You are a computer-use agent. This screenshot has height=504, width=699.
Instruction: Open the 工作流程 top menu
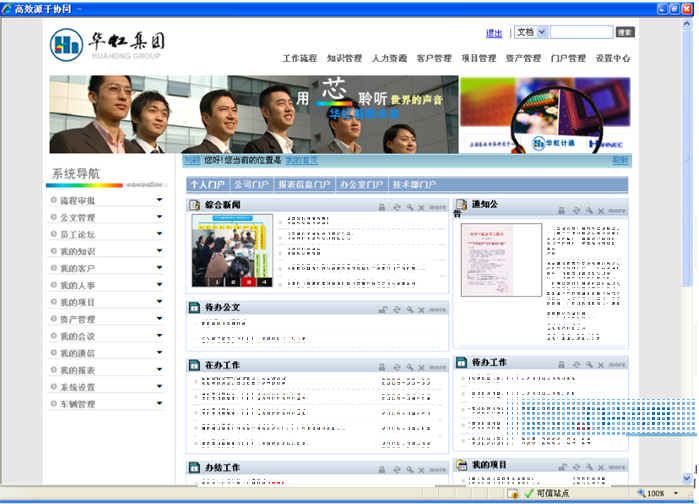tap(300, 58)
